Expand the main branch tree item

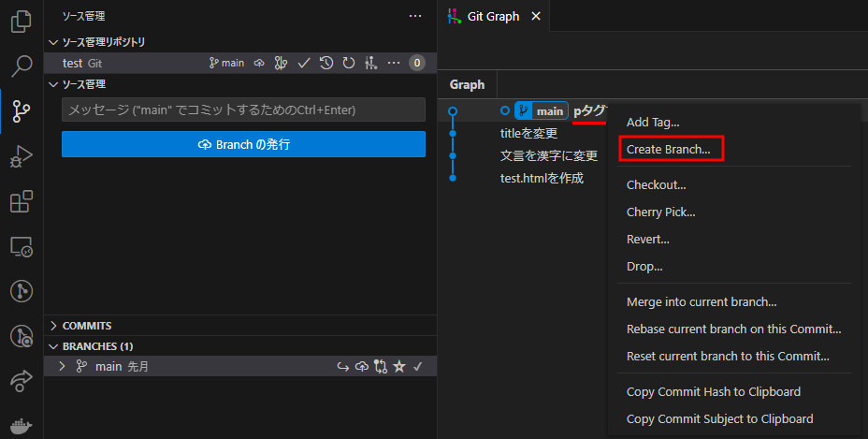point(62,366)
